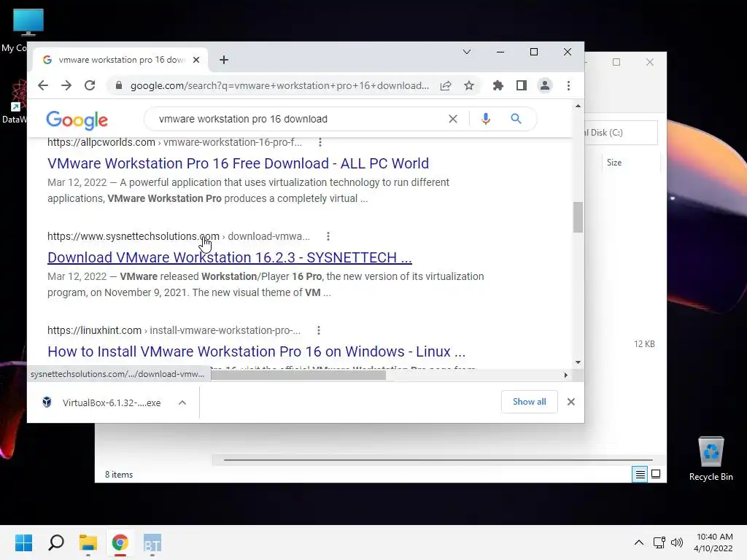Image resolution: width=747 pixels, height=560 pixels.
Task: Open Chrome profile avatar
Action: (544, 86)
